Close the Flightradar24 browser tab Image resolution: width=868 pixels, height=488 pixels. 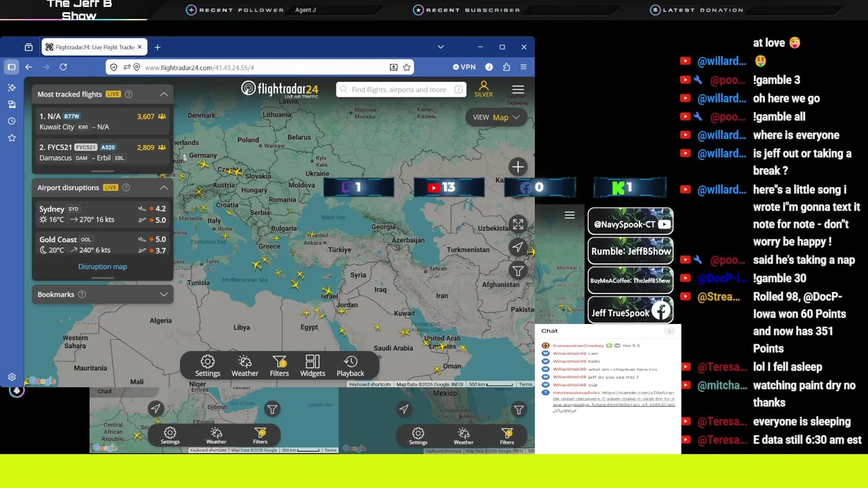click(x=140, y=47)
